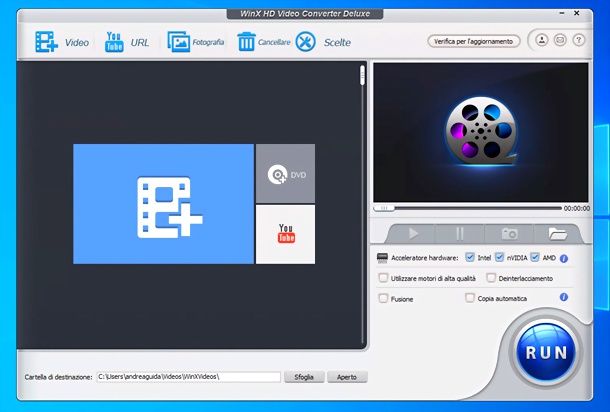This screenshot has height=412, width=610.
Task: Check the Fusione option
Action: [384, 298]
